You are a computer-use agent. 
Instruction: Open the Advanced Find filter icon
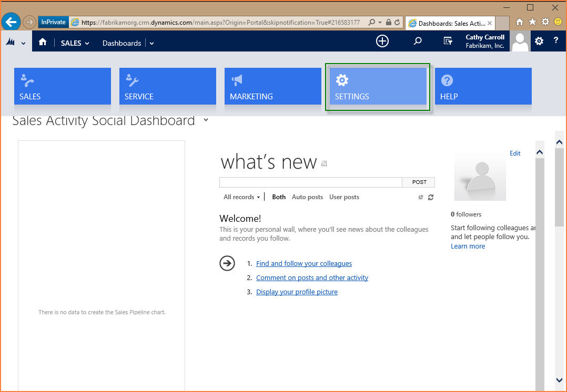point(448,41)
